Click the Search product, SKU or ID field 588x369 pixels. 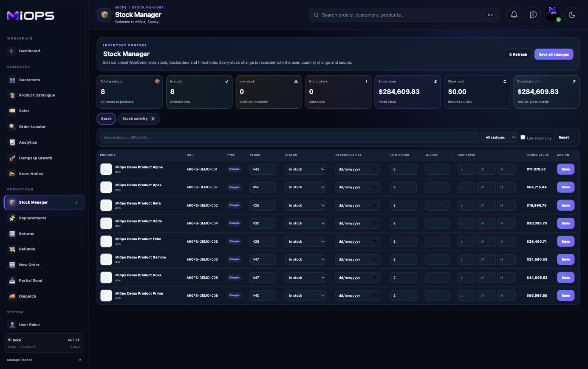[x=289, y=137]
